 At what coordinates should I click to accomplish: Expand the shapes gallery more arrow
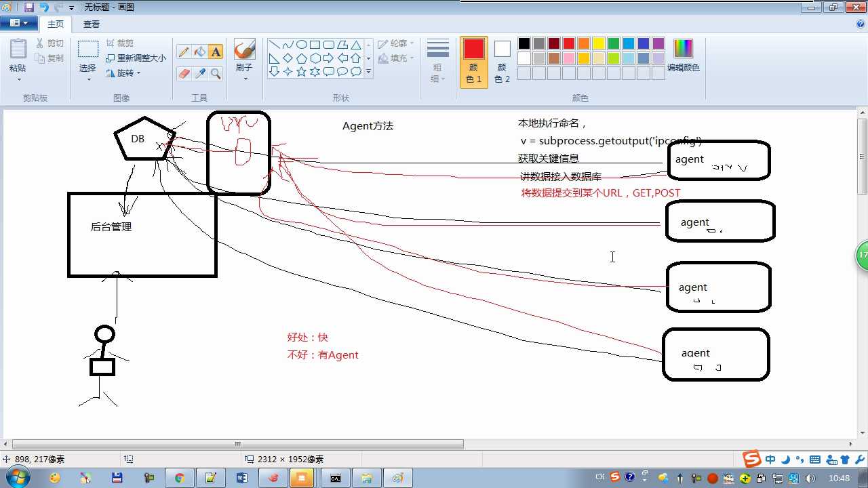click(x=369, y=72)
